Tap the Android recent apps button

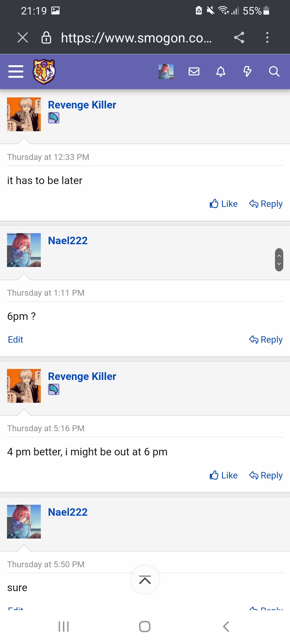coord(64,627)
